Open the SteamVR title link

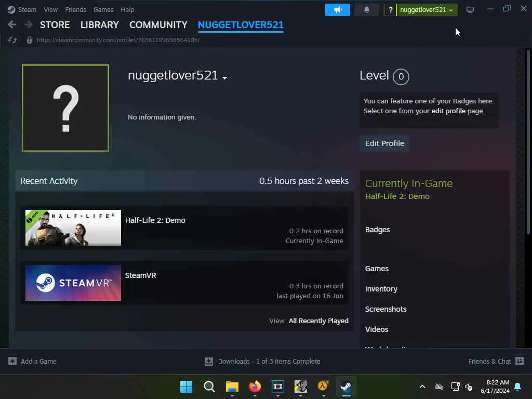[140, 275]
